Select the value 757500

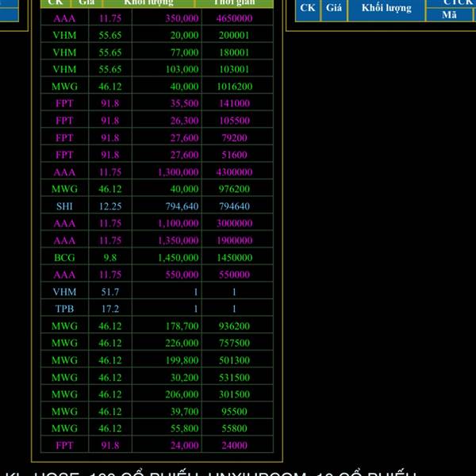click(x=234, y=343)
